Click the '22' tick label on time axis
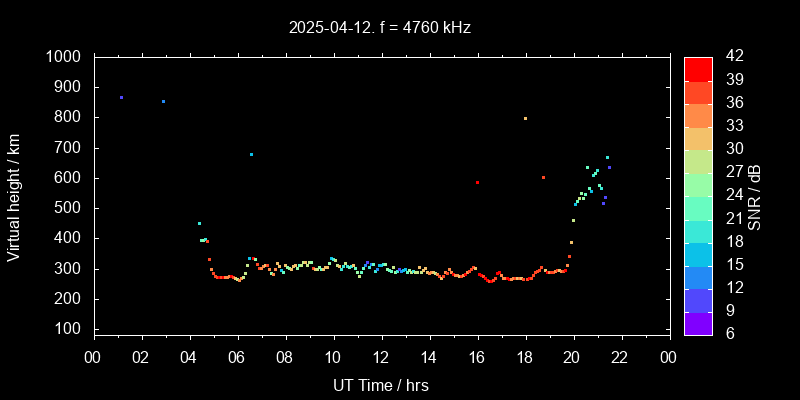 [620, 357]
